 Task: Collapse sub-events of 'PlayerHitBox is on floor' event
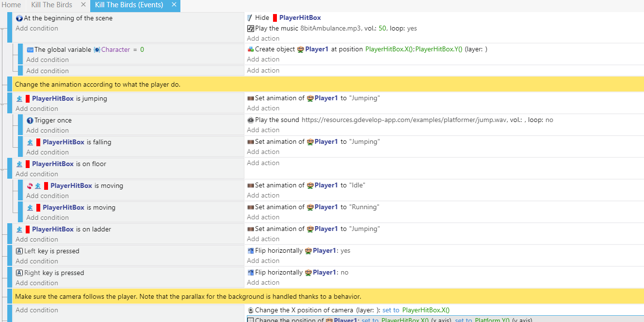[2, 170]
